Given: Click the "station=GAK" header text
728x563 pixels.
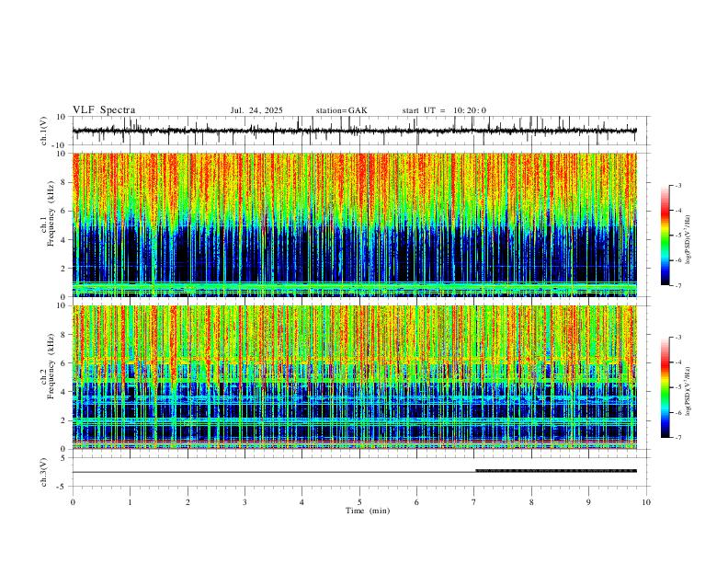Looking at the screenshot, I should 341,110.
